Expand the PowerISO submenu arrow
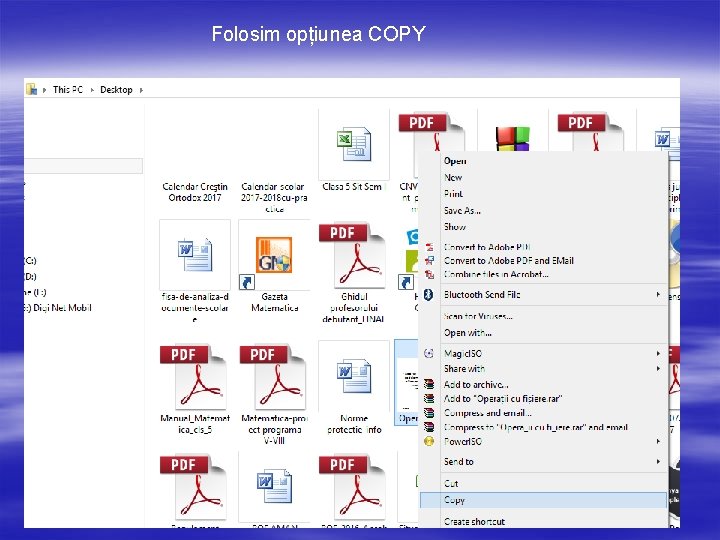This screenshot has width=720, height=540. coord(658,441)
